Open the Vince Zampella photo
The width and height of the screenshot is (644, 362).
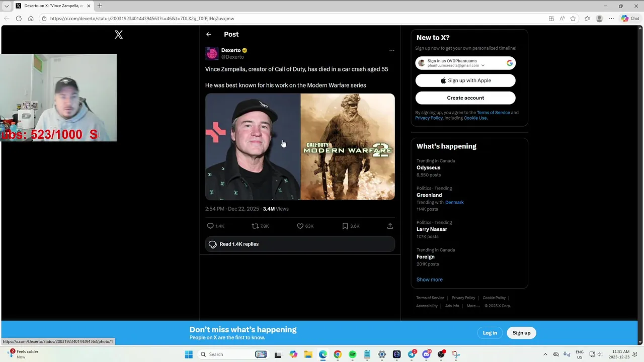(253, 147)
